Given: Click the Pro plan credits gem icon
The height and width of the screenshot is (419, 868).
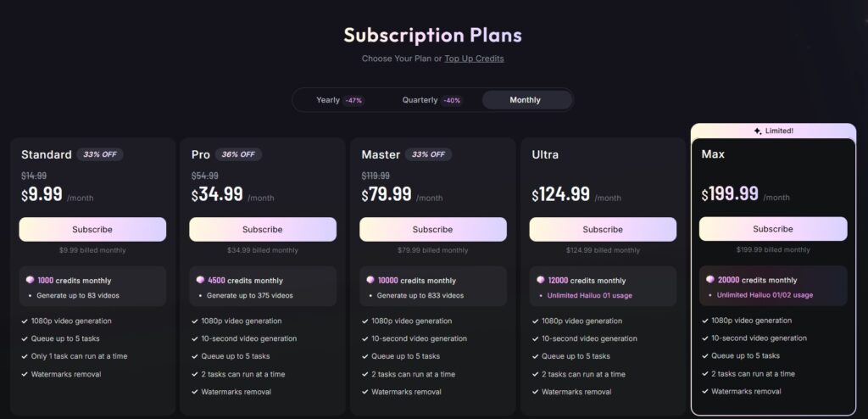Looking at the screenshot, I should click(x=200, y=280).
